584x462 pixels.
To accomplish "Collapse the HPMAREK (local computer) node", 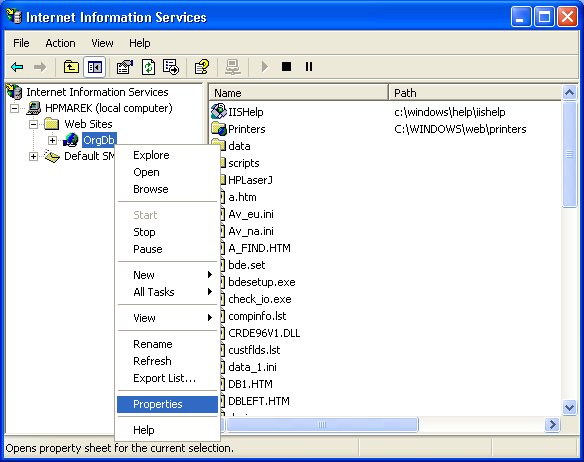I will (x=15, y=108).
